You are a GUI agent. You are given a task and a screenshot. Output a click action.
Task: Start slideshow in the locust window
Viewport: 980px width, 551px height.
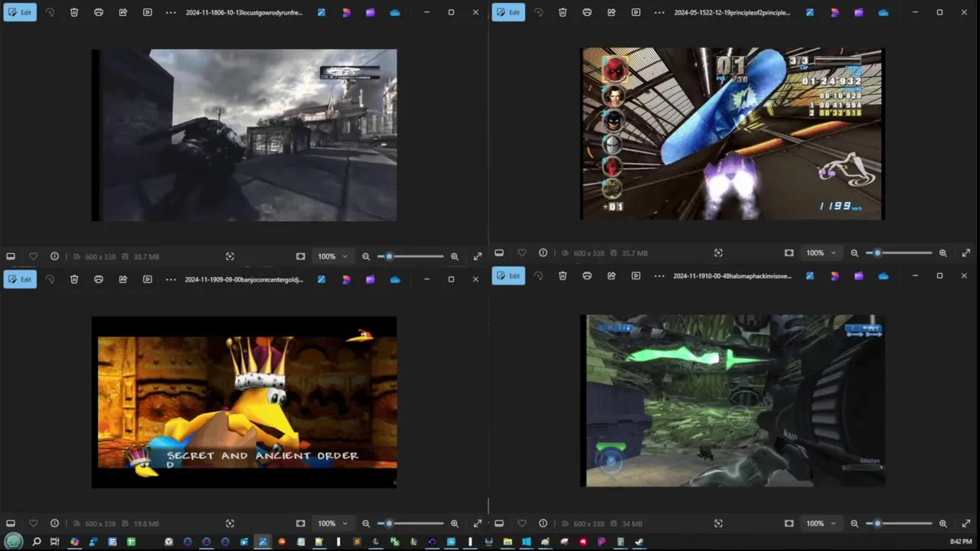pyautogui.click(x=148, y=12)
